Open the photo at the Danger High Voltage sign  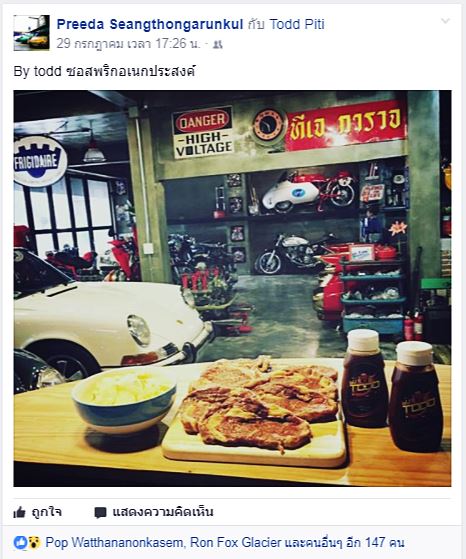pos(203,132)
